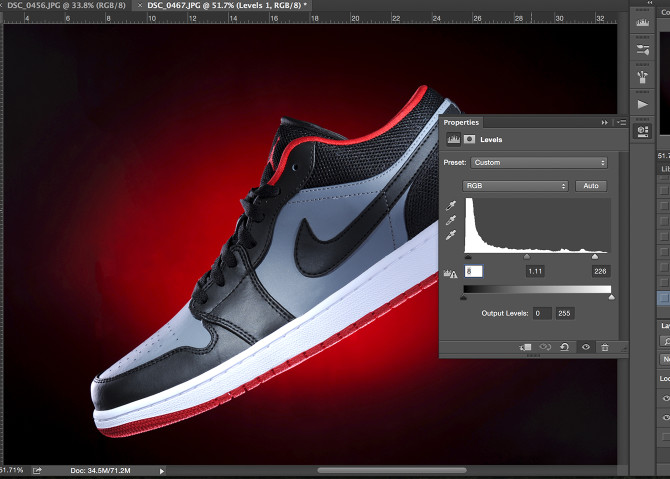Click the shadow input level field
The image size is (670, 479).
click(473, 271)
